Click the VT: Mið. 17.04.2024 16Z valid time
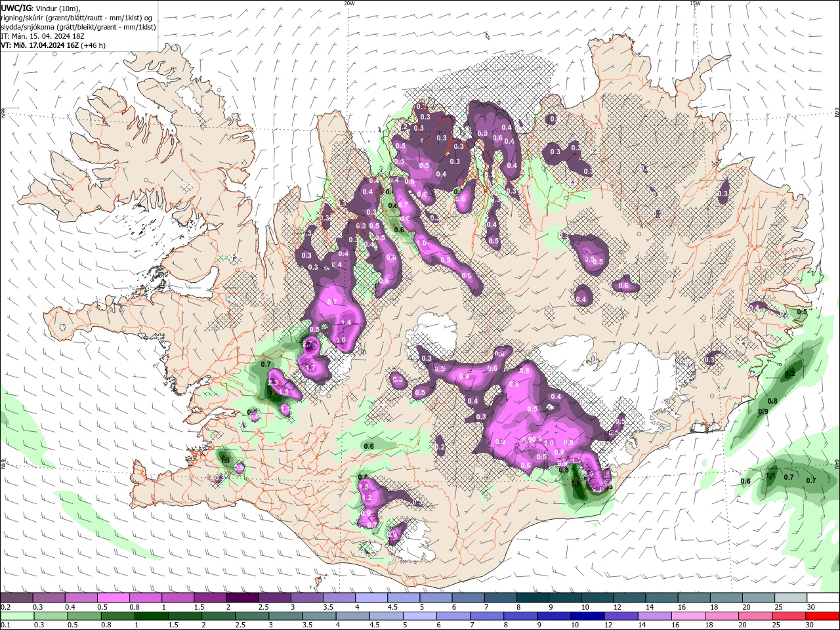Image resolution: width=840 pixels, height=630 pixels. [52, 45]
